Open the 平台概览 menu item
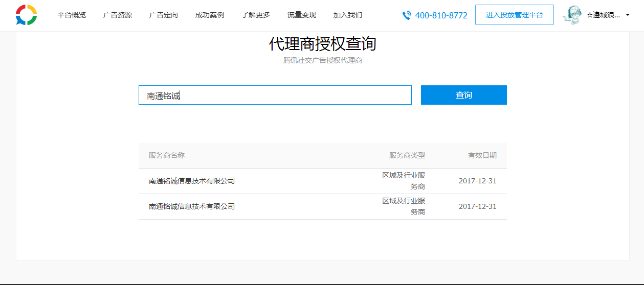644x285 pixels. [72, 15]
